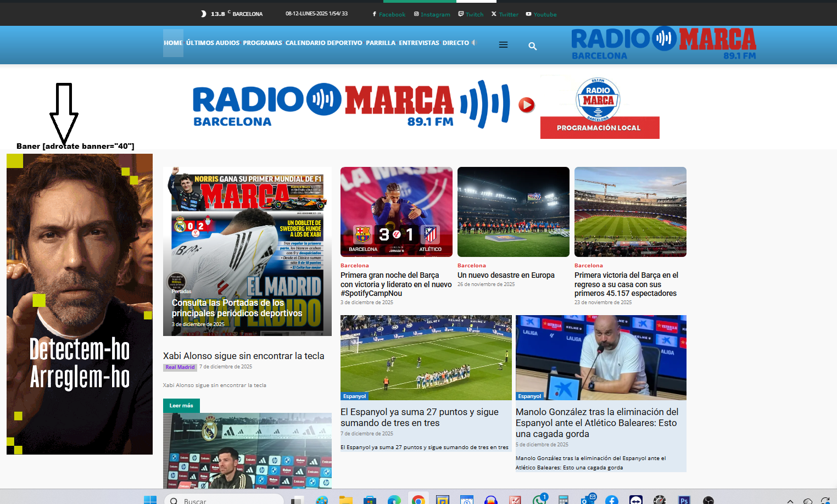This screenshot has width=837, height=504.
Task: Open 'El Espanyol ya suma 27 puntos' headline
Action: [x=420, y=417]
